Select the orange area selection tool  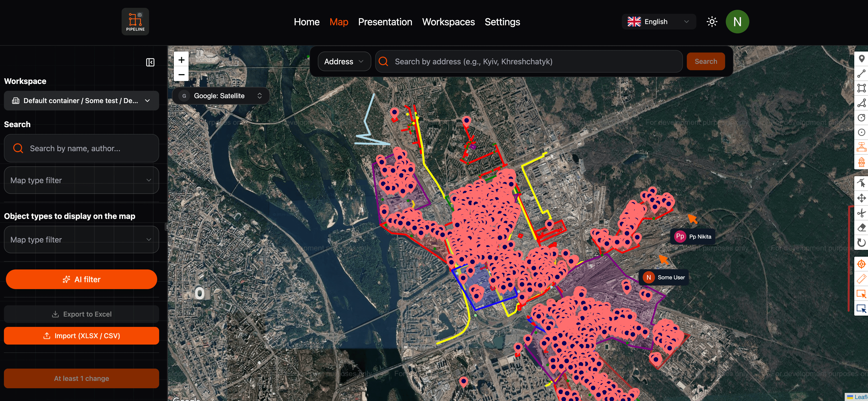click(861, 294)
